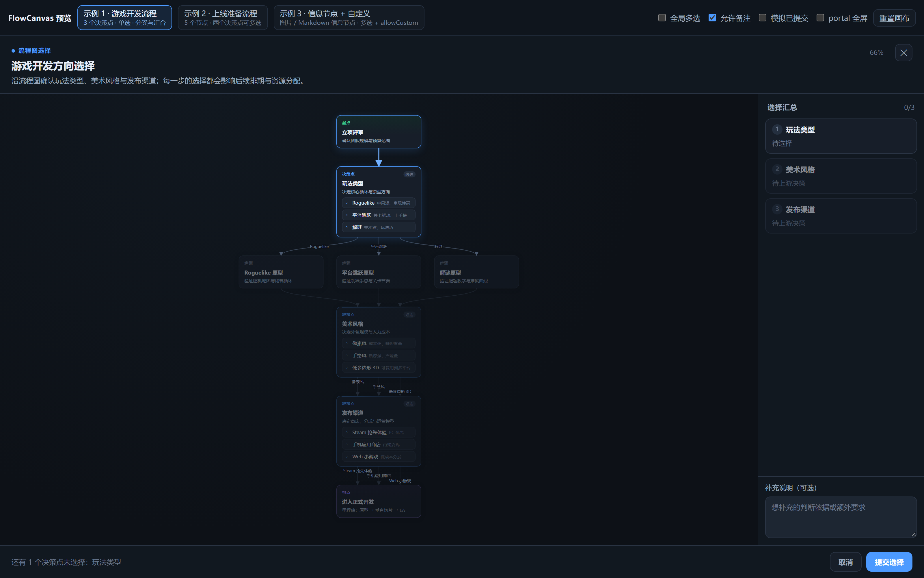Click the 平台跳跃原型 step node

378,272
